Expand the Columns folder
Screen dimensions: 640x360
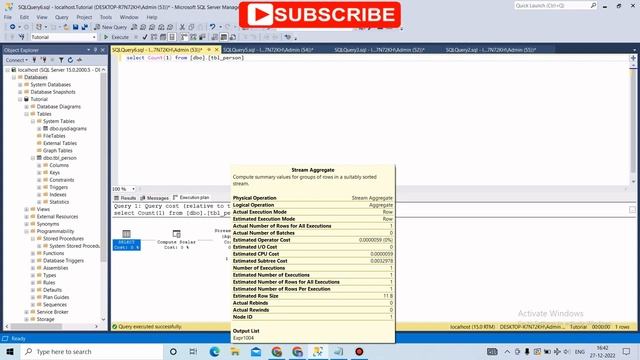(40, 165)
